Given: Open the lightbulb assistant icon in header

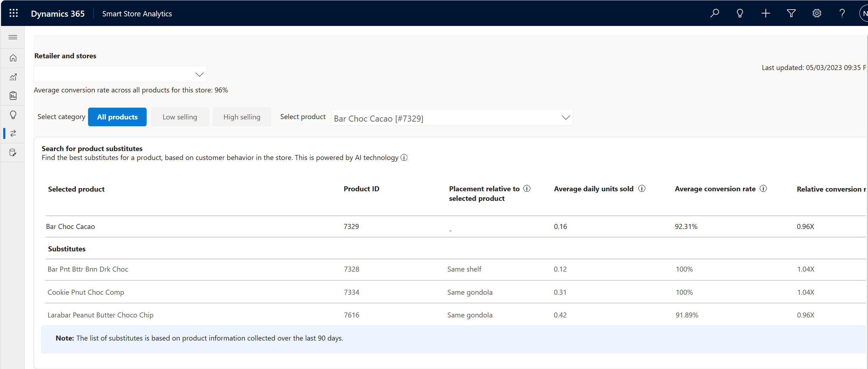Looking at the screenshot, I should click(740, 13).
